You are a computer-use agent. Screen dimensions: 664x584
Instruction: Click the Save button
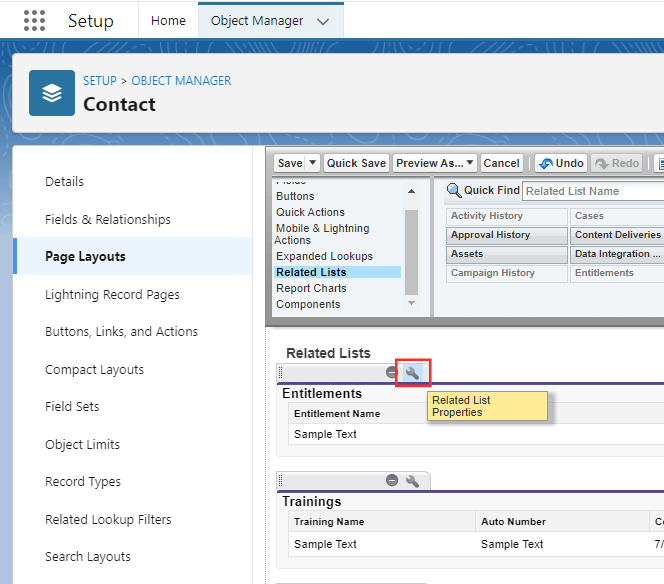pos(290,163)
